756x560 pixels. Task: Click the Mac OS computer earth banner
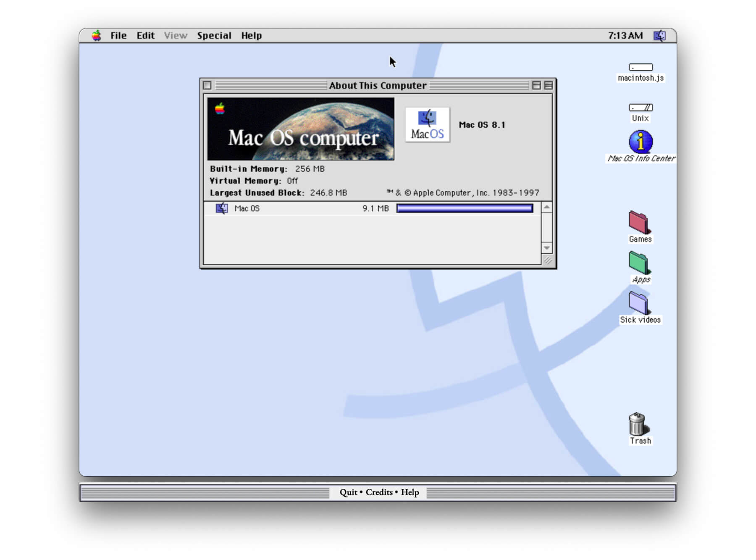pyautogui.click(x=301, y=129)
